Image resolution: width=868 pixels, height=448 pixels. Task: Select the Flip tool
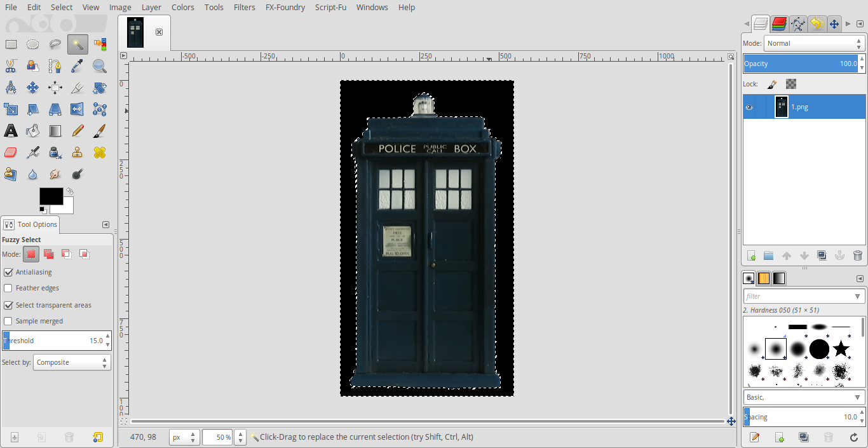click(78, 109)
